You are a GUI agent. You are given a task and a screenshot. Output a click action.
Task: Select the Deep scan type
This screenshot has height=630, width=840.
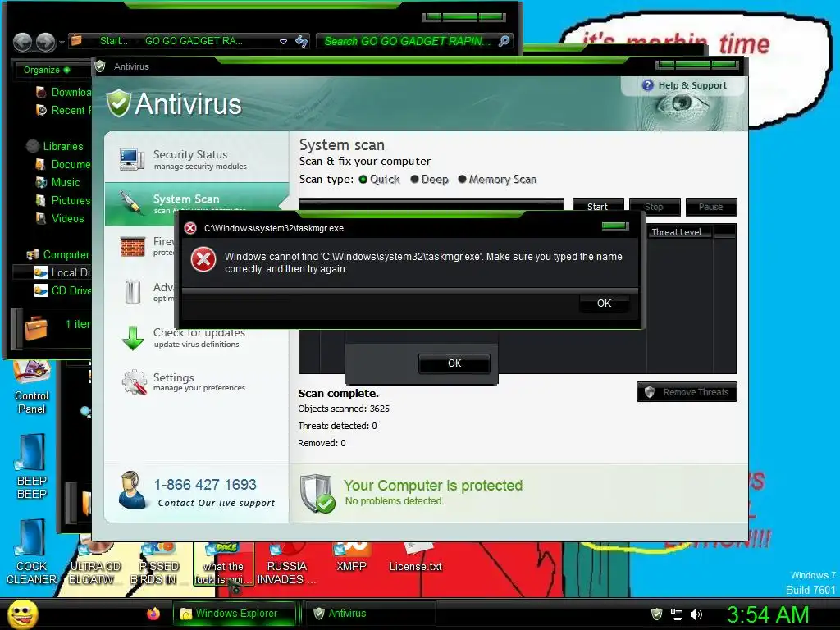click(x=429, y=180)
